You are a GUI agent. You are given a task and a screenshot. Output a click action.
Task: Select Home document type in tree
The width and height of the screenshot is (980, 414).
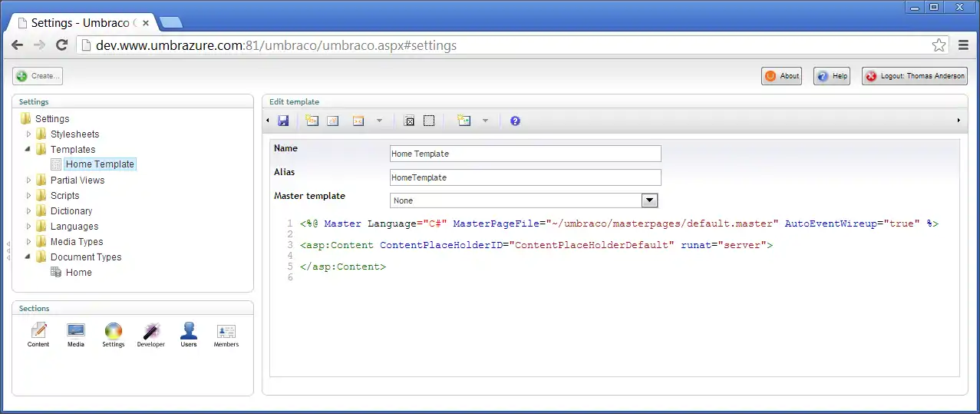pos(78,273)
